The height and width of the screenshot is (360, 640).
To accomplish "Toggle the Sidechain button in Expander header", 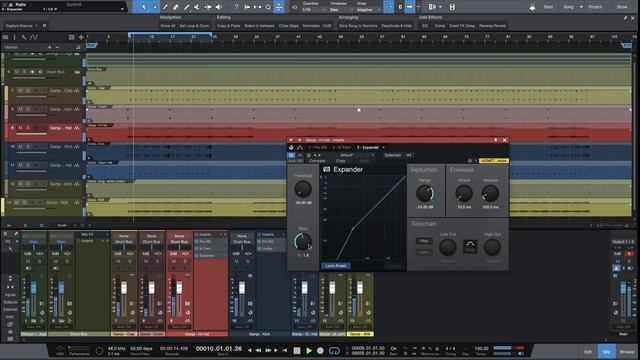I will click(x=393, y=155).
